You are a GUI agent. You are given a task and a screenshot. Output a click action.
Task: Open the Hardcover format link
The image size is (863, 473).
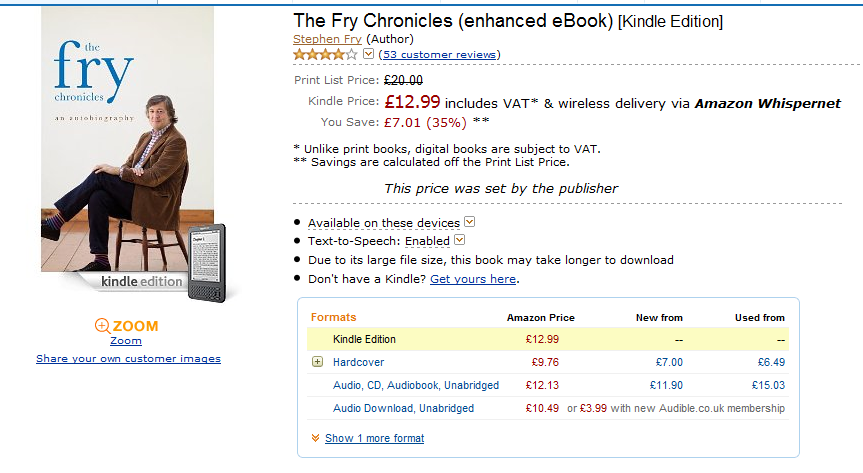pos(358,362)
